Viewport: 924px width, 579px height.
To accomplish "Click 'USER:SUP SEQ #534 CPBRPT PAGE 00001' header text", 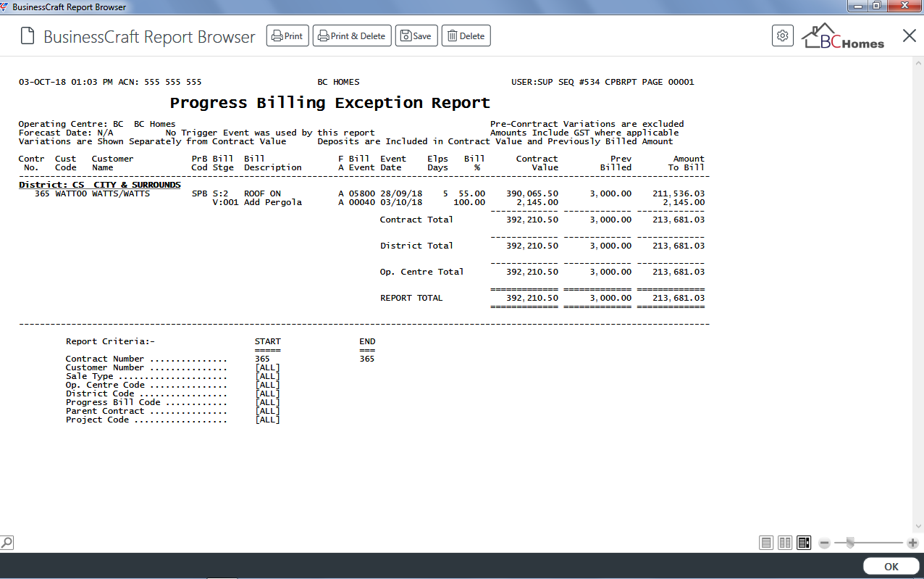I will 603,82.
